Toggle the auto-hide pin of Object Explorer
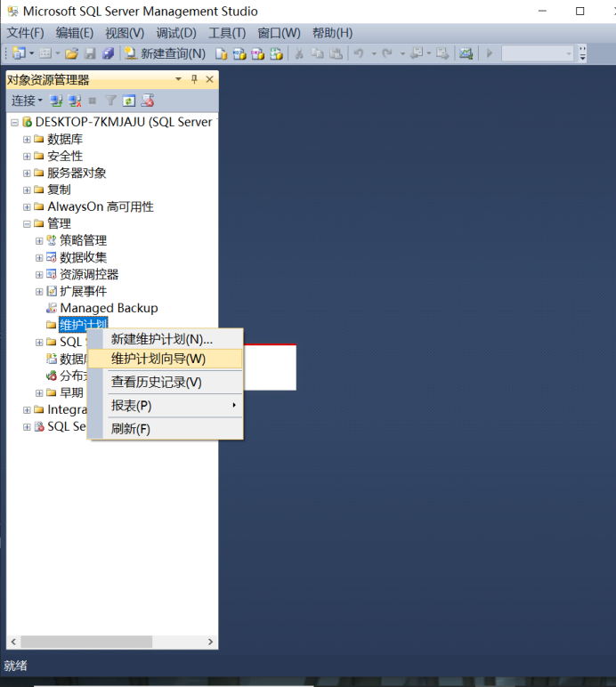 pos(194,79)
